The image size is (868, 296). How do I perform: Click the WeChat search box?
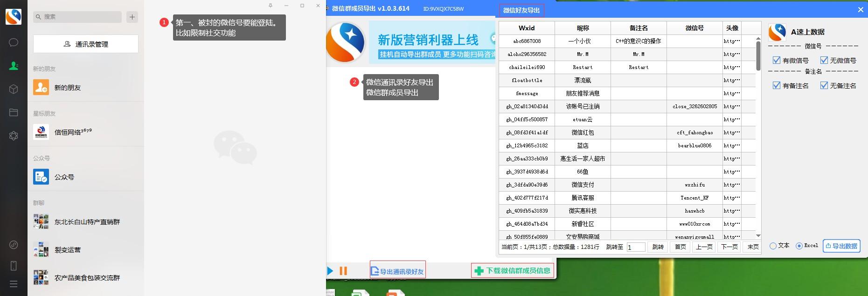pyautogui.click(x=77, y=17)
